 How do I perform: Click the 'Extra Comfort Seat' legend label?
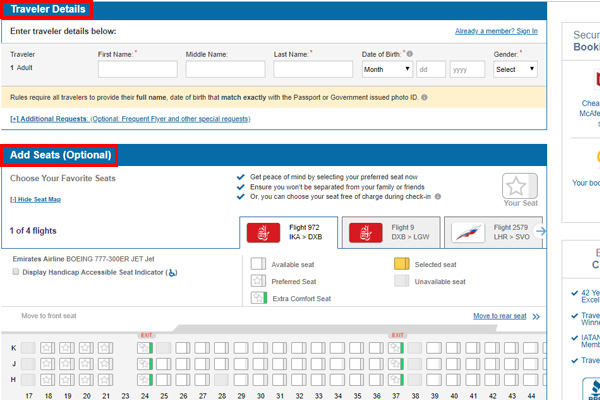[302, 299]
